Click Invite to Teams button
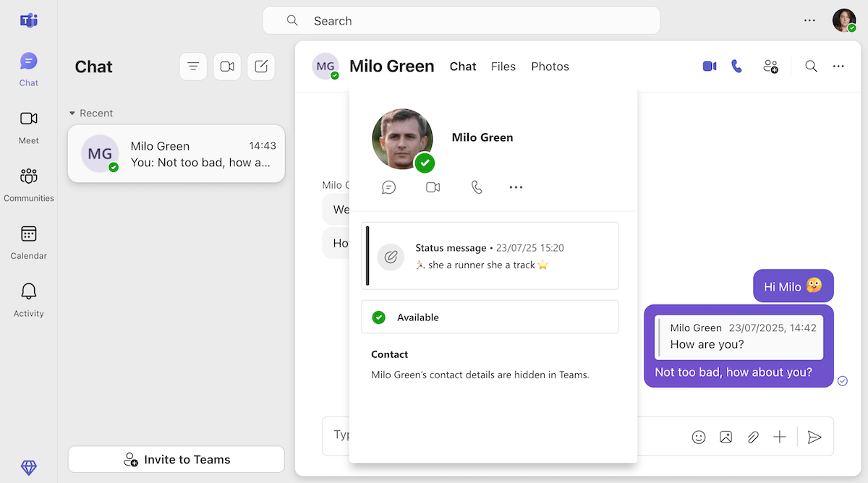868x483 pixels. tap(176, 459)
